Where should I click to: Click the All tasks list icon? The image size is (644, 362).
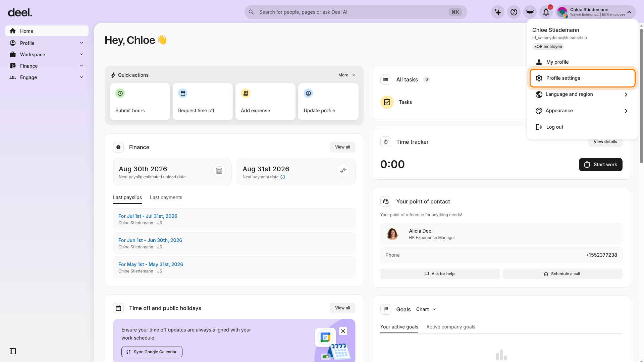[x=386, y=79]
